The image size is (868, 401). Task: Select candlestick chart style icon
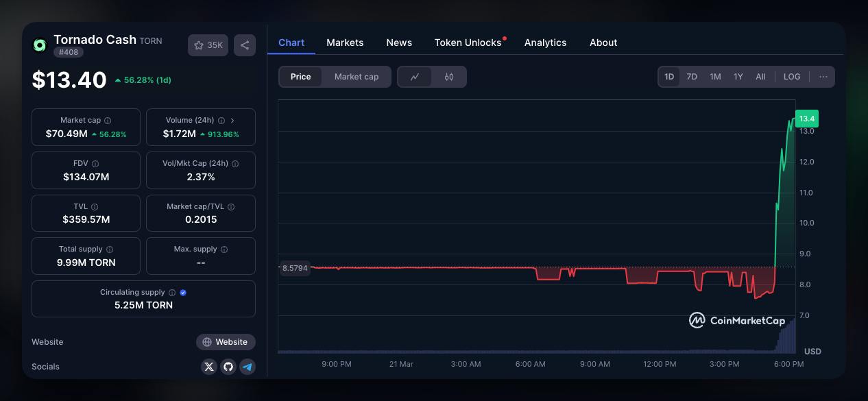[449, 77]
